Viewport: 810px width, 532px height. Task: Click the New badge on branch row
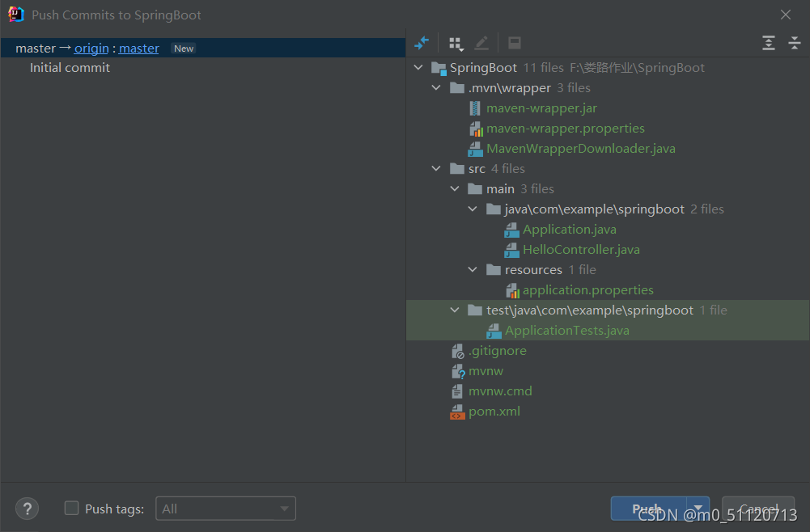[x=184, y=49]
